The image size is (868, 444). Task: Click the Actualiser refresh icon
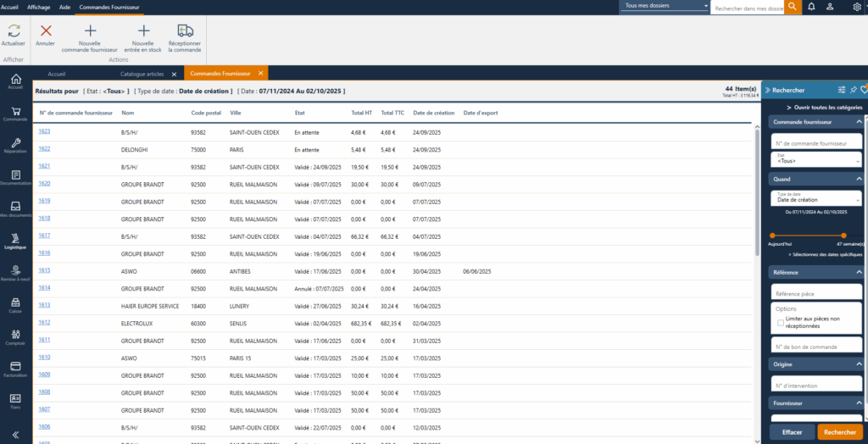click(x=14, y=31)
